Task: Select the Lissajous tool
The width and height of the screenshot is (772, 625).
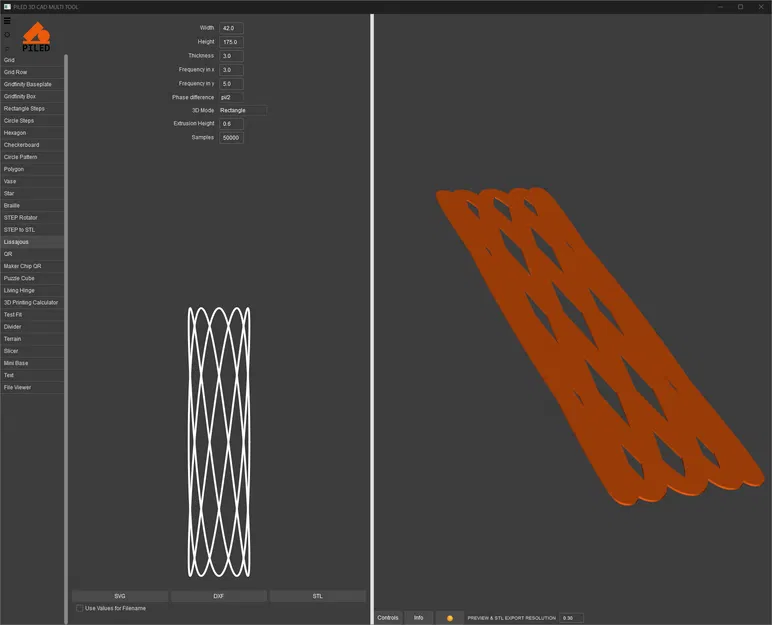Action: click(32, 242)
